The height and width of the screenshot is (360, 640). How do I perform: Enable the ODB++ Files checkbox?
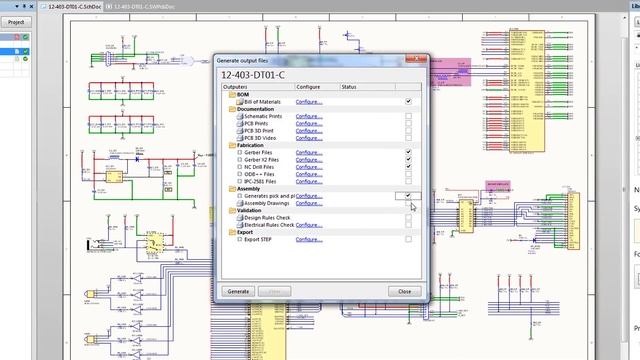pyautogui.click(x=408, y=174)
